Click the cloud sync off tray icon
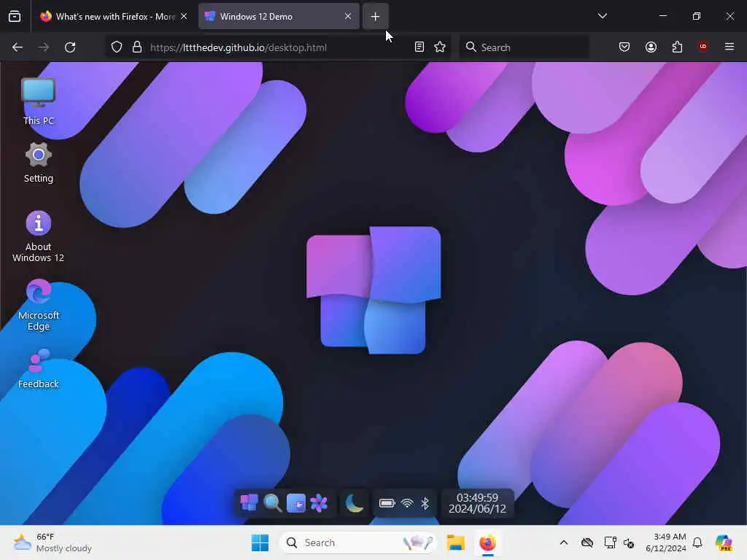The height and width of the screenshot is (560, 747). click(x=587, y=542)
